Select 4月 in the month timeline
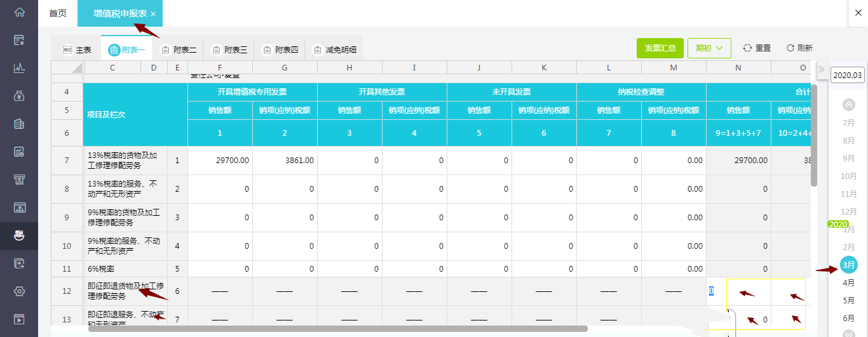 point(848,282)
